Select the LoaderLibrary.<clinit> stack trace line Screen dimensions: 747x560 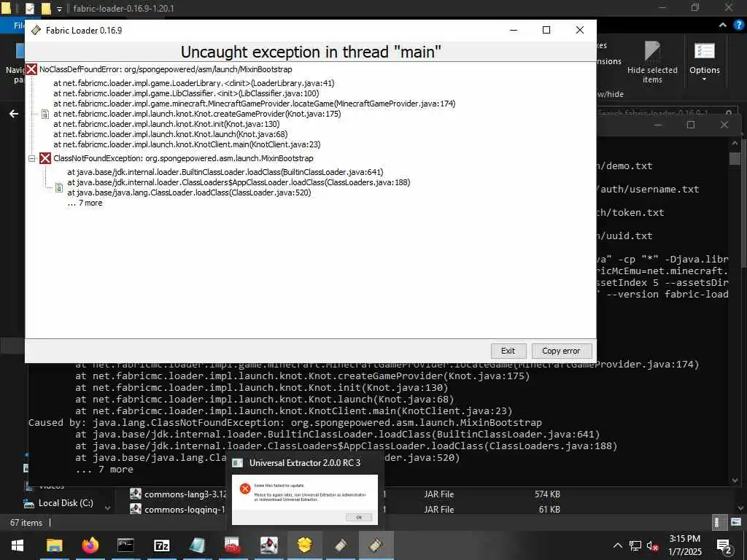pyautogui.click(x=194, y=83)
